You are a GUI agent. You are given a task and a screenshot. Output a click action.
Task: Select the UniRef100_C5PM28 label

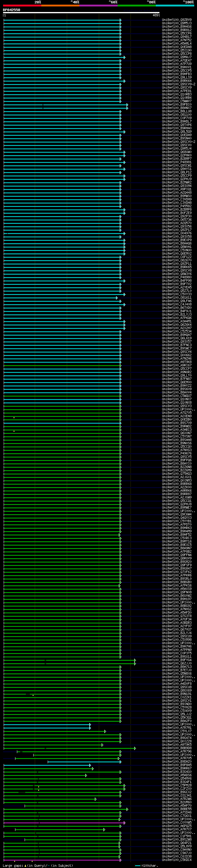(177, 785)
